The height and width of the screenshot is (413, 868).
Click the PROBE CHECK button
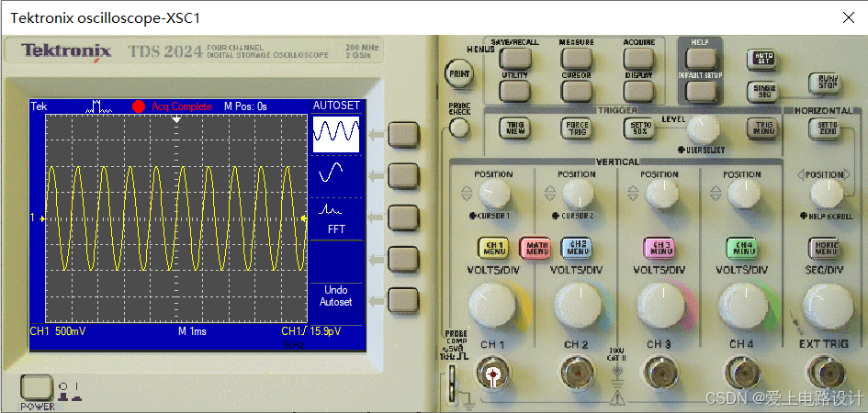[x=459, y=128]
